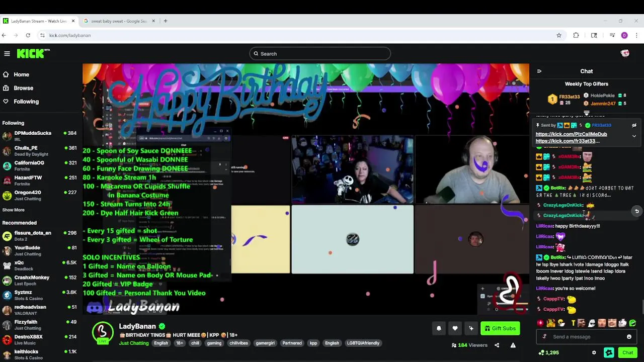
Task: Select the LGBTQIAfriendly tag
Action: point(363,343)
